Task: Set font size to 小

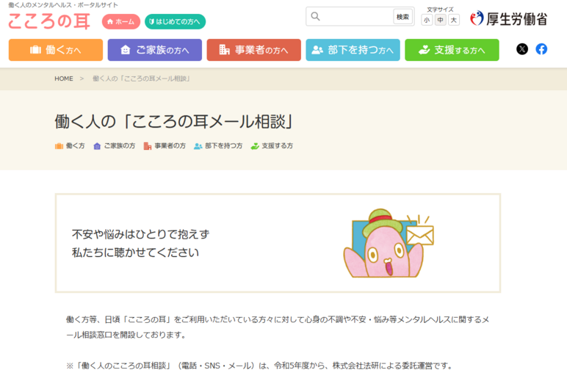Action: click(427, 20)
